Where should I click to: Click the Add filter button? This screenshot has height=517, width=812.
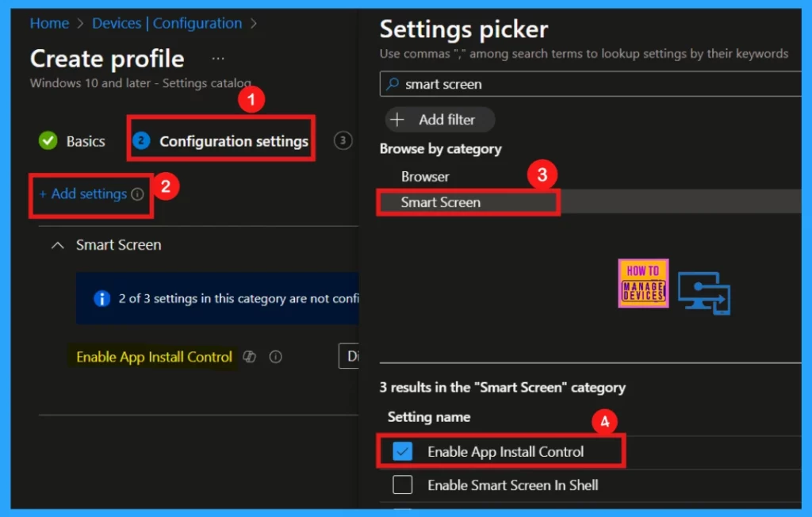click(x=439, y=120)
